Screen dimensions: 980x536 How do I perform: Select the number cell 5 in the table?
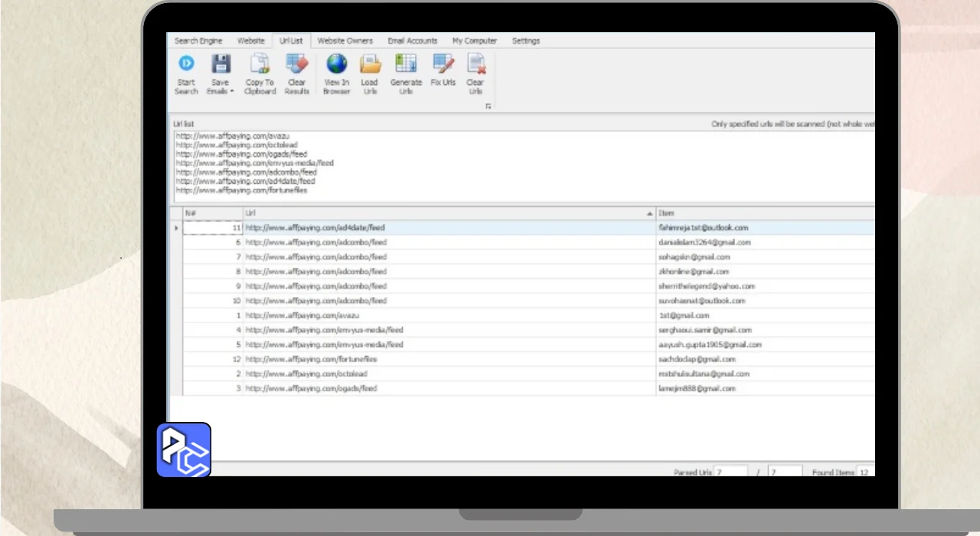pyautogui.click(x=213, y=345)
